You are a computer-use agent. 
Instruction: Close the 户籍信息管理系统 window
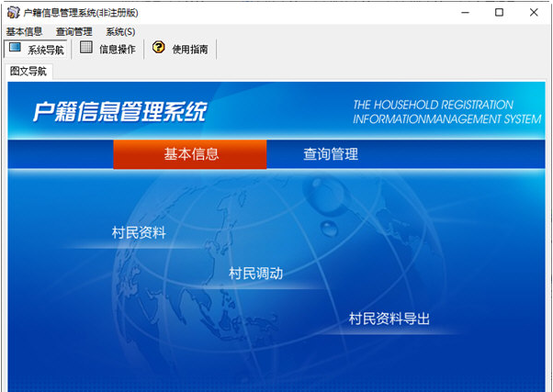point(534,12)
